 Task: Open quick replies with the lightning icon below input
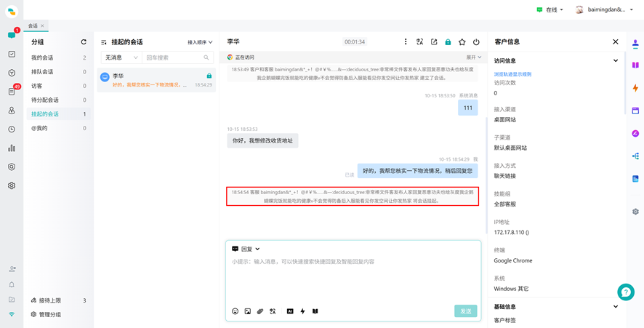coord(302,311)
